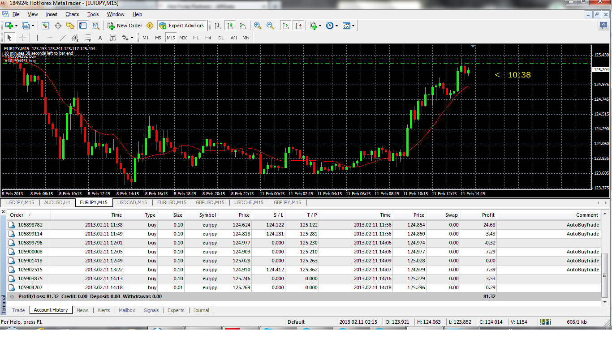Switch to the H4 timeframe
The image size is (612, 364).
pos(208,38)
